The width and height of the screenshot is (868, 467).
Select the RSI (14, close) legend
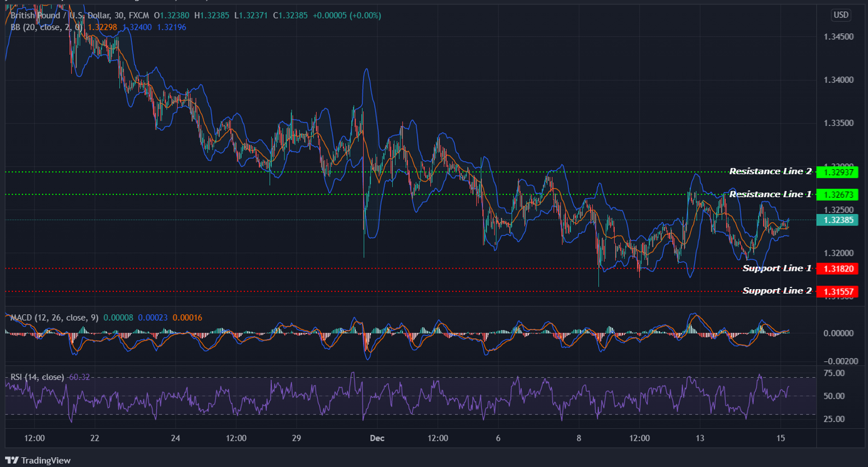(37, 377)
